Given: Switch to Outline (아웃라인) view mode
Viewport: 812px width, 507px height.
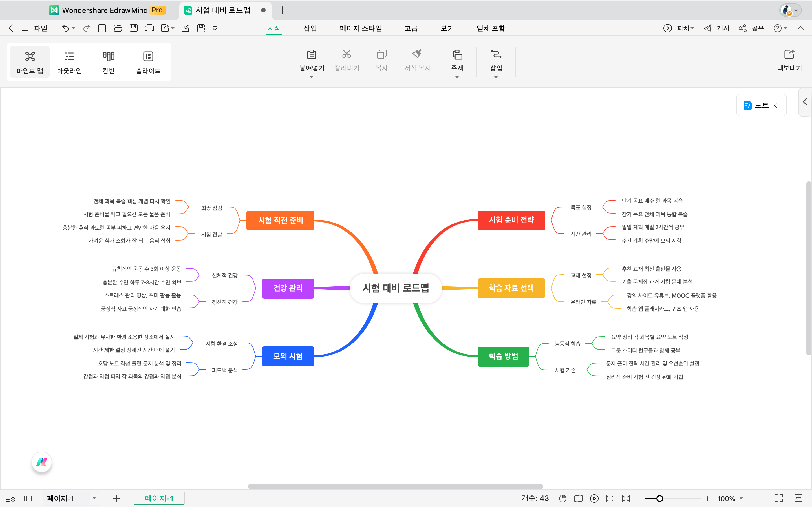Looking at the screenshot, I should point(69,62).
